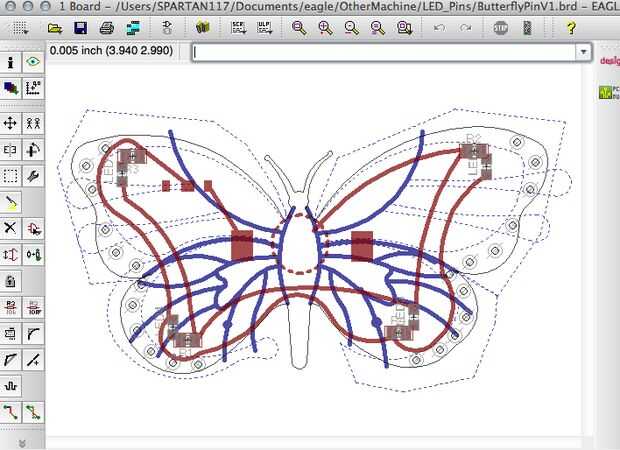Viewport: 620px width, 450px height.
Task: Select the Split tool
Action: [11, 360]
